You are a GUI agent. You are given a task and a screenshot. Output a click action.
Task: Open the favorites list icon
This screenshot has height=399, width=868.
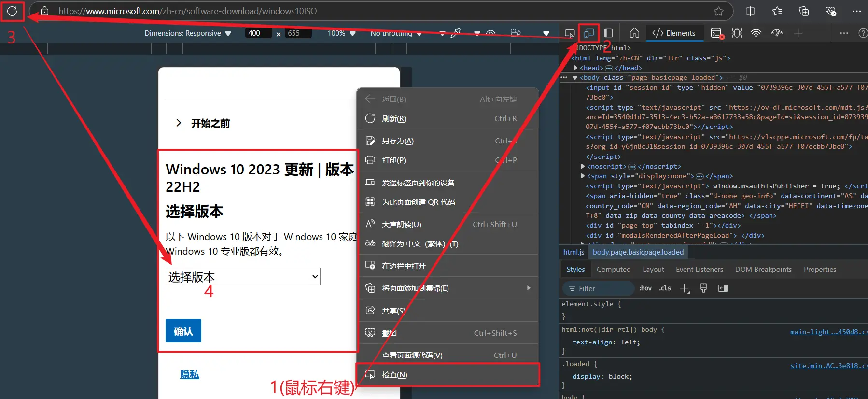pos(777,11)
